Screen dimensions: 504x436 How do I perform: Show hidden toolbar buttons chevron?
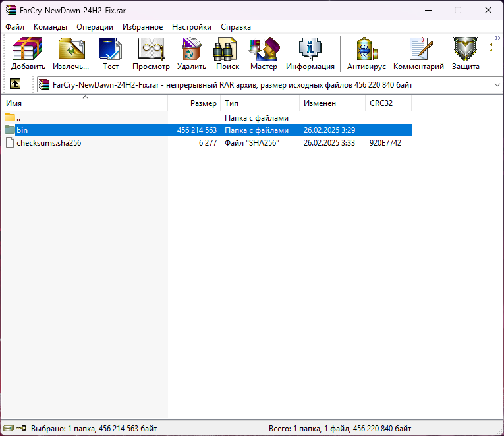tap(498, 38)
